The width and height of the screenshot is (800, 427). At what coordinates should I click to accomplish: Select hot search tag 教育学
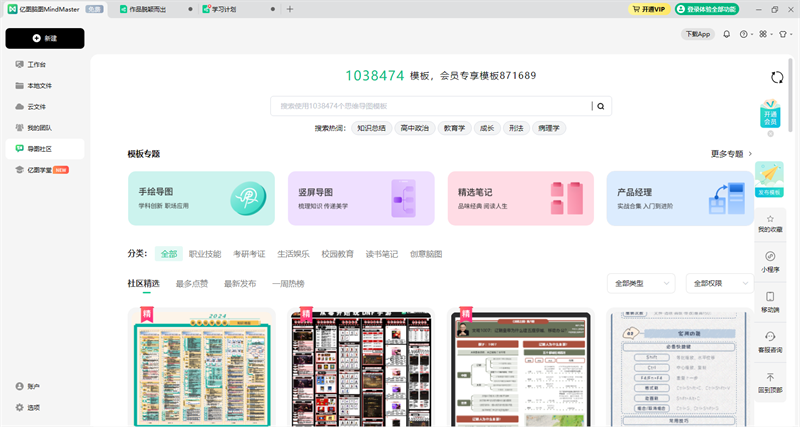tap(454, 128)
